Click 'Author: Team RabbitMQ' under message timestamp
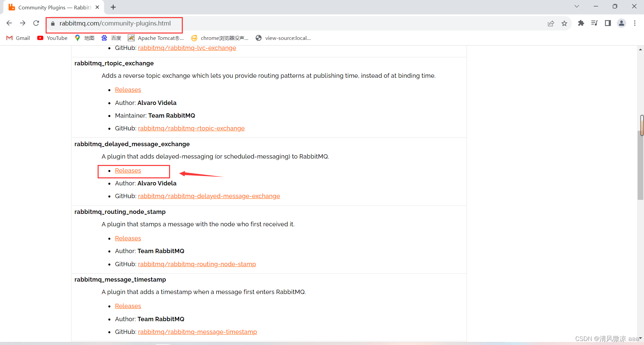Viewport: 644px width, 345px height. [x=150, y=319]
